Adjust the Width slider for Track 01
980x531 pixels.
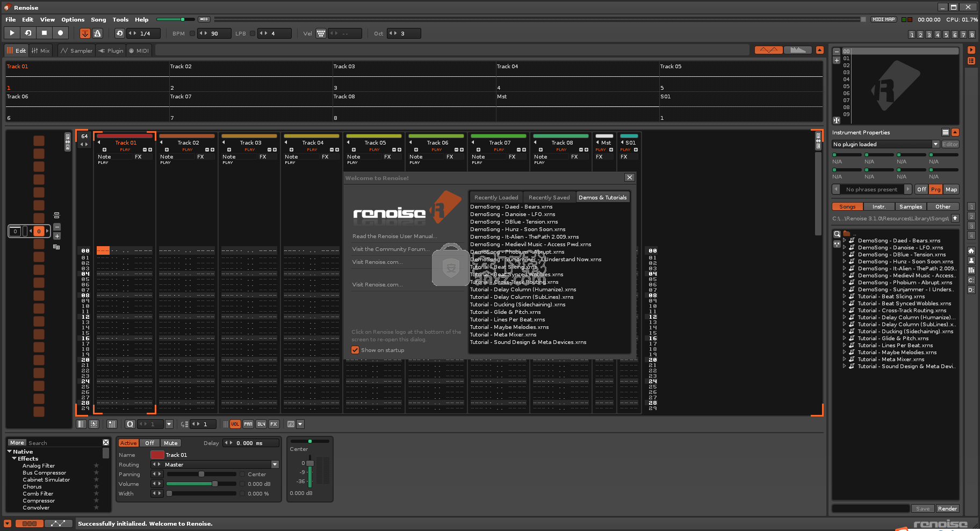pyautogui.click(x=201, y=493)
